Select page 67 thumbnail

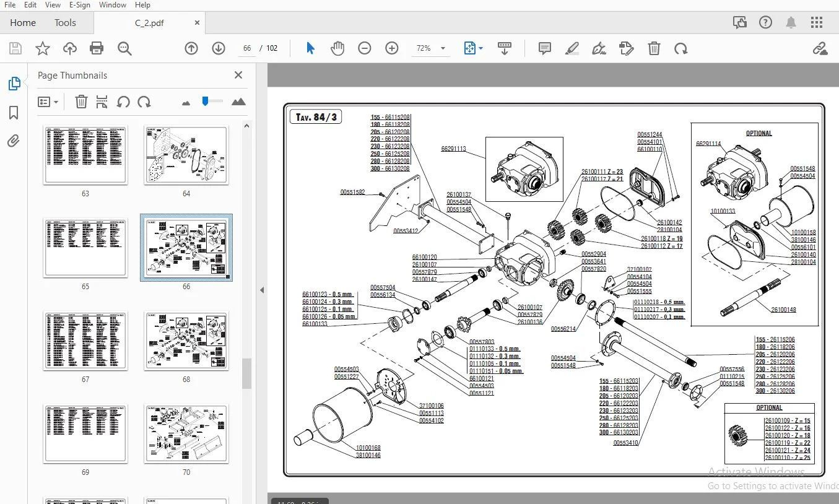[85, 341]
